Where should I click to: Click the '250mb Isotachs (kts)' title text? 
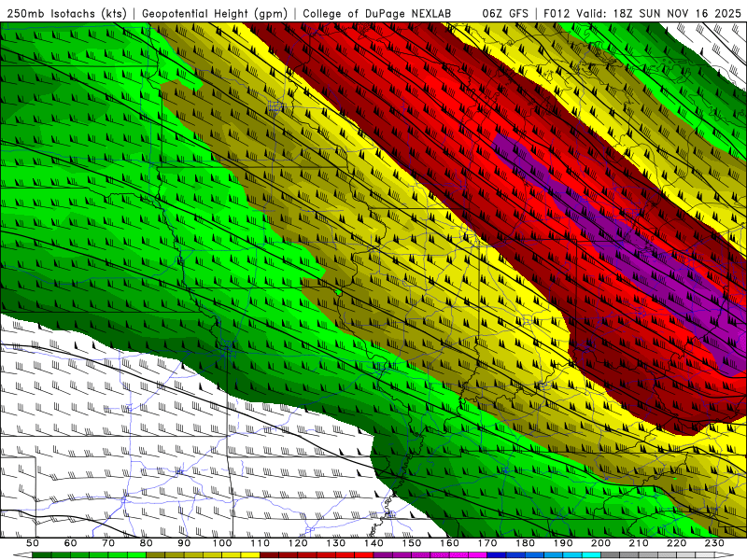coord(67,13)
